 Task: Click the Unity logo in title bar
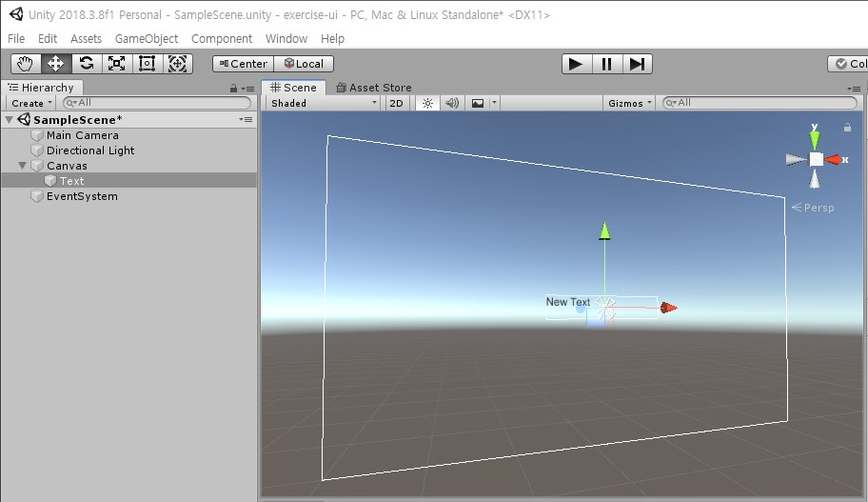tap(16, 14)
